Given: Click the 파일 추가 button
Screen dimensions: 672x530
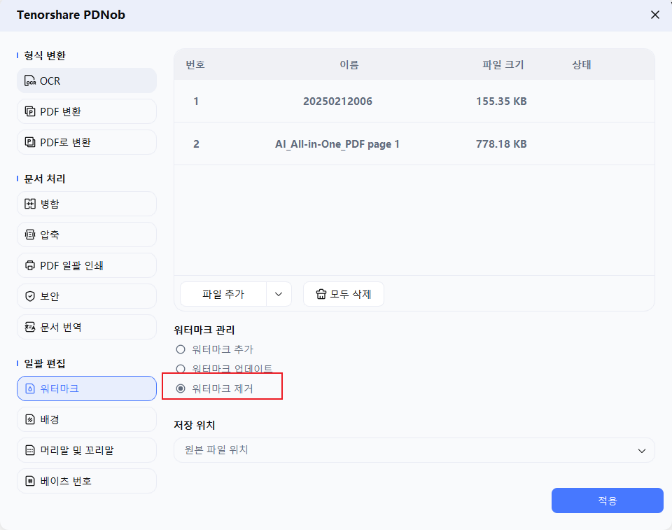Looking at the screenshot, I should point(223,294).
